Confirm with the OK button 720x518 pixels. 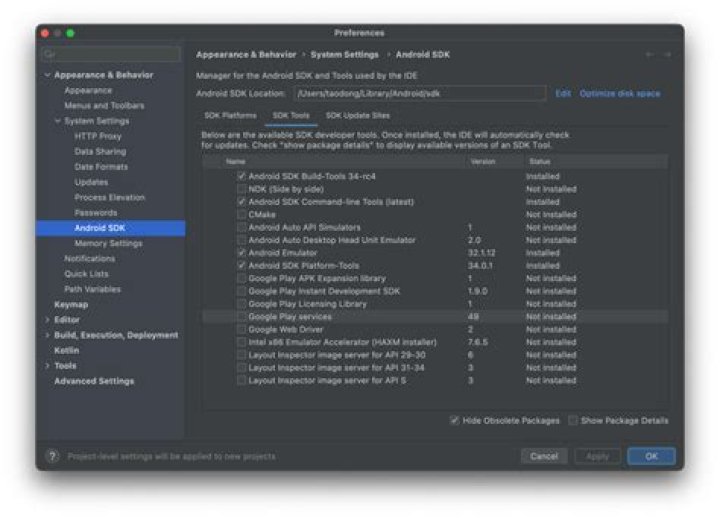coord(651,456)
